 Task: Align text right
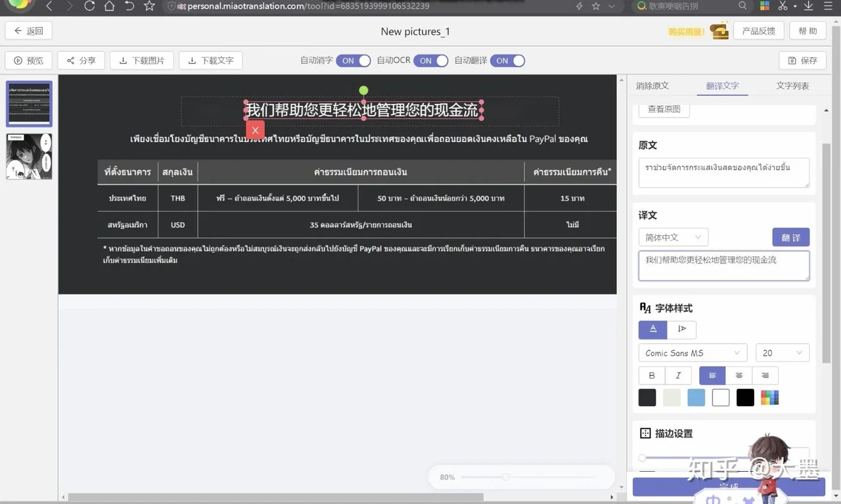click(765, 376)
